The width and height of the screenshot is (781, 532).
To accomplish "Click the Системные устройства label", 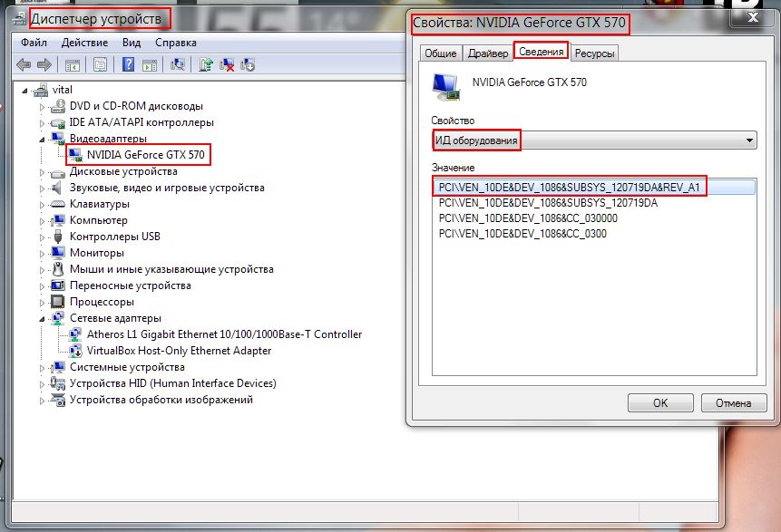I will coord(127,367).
